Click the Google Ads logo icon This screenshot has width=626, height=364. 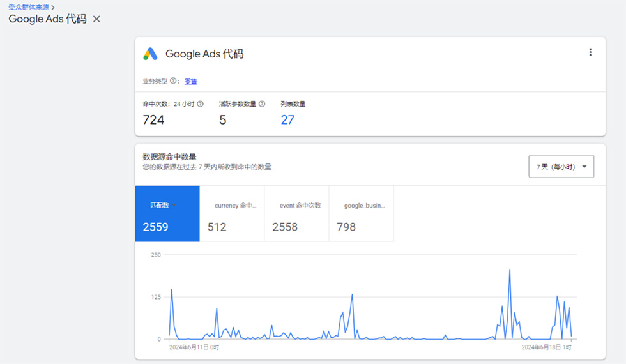pyautogui.click(x=150, y=54)
